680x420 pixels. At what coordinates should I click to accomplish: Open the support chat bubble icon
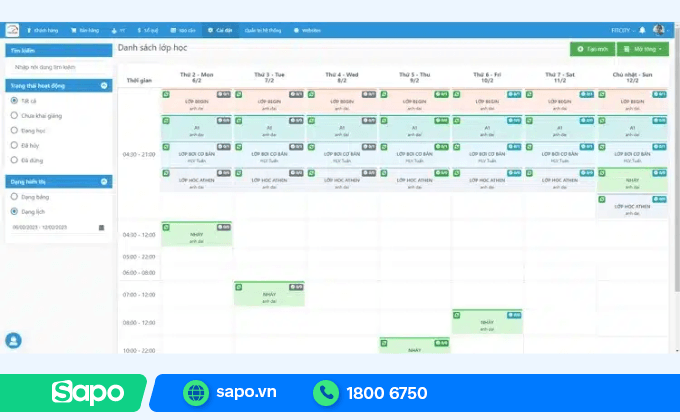click(13, 341)
